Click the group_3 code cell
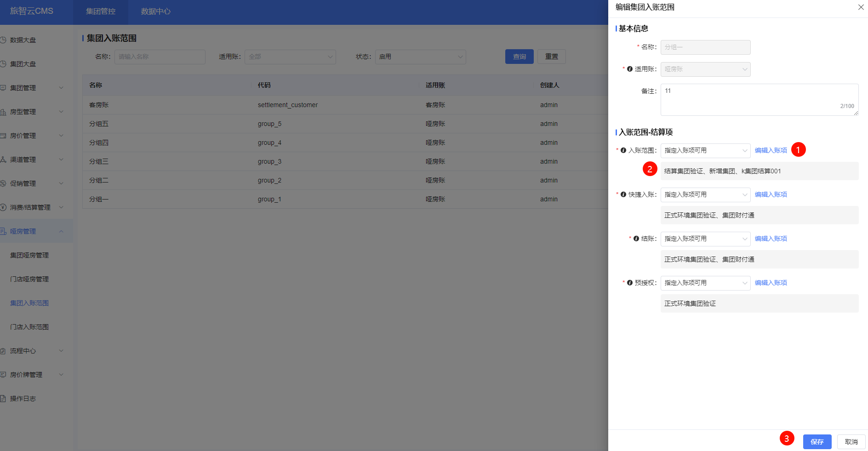868x451 pixels. tap(269, 161)
